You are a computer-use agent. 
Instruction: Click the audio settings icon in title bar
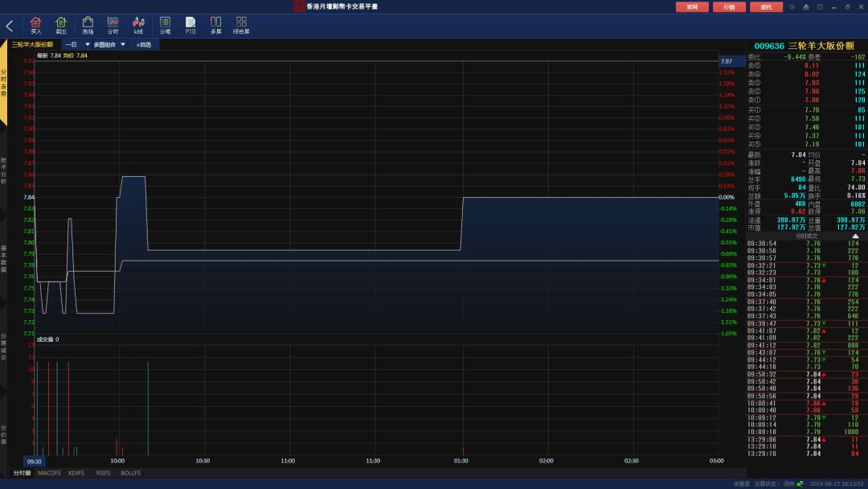(792, 6)
